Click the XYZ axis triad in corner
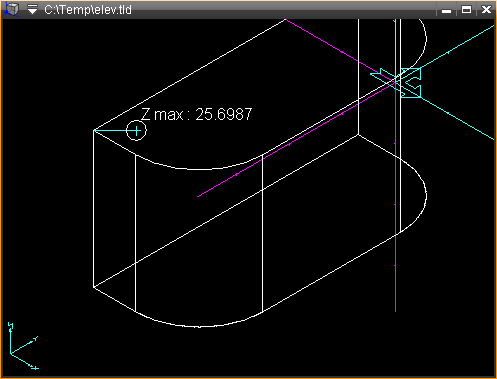This screenshot has height=379, width=497. [x=23, y=346]
